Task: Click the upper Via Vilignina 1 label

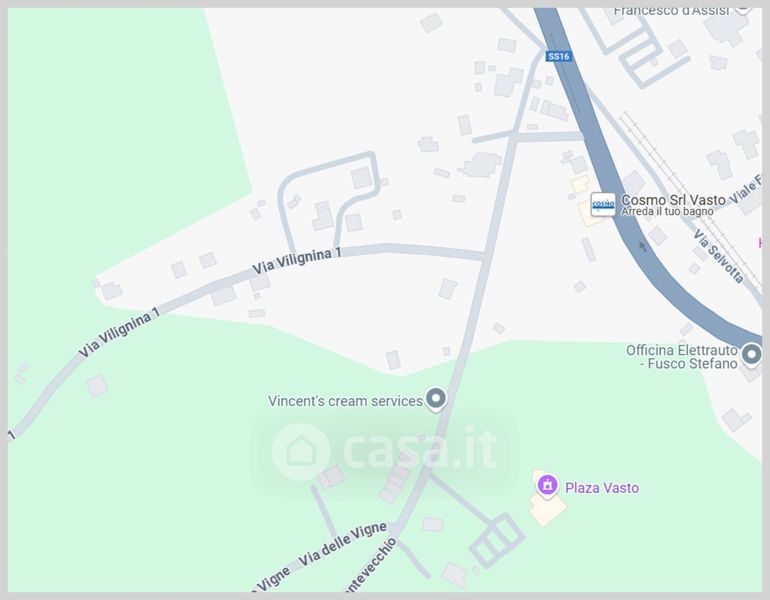Action: coord(296,261)
